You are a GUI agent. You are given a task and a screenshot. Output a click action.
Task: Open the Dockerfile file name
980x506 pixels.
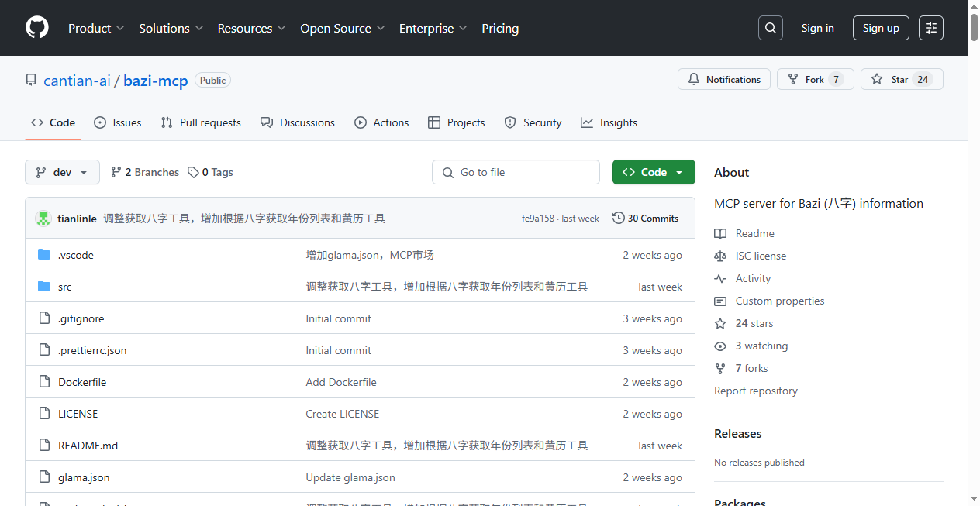[82, 382]
